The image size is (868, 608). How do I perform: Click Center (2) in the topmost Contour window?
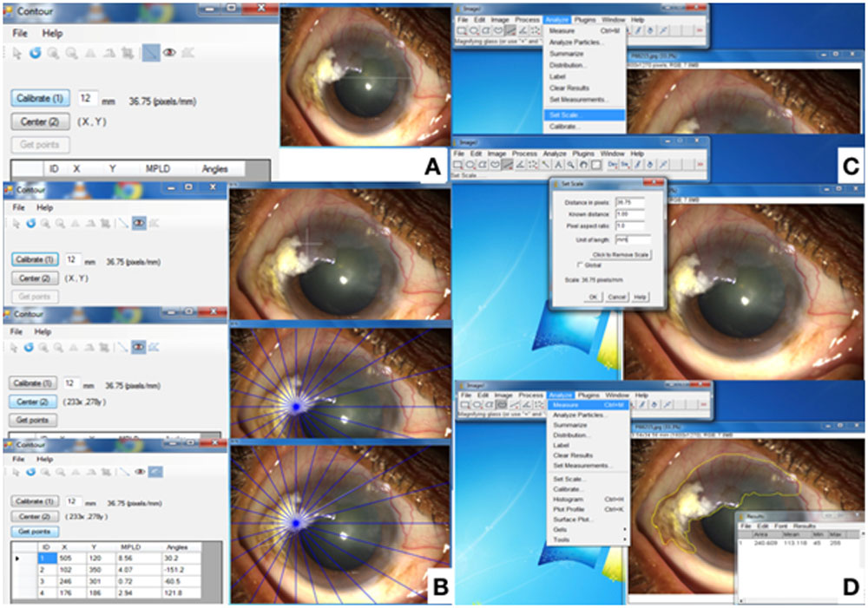40,121
